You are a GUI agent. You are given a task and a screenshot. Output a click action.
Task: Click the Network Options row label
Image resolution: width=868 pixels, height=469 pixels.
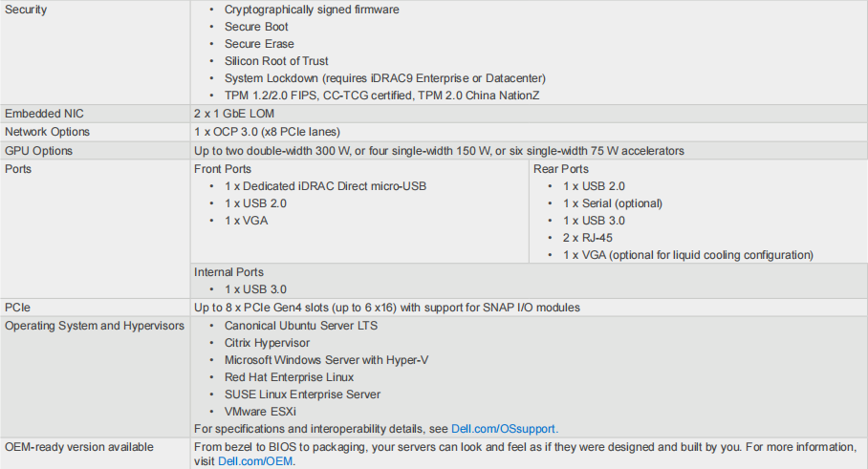coord(47,132)
